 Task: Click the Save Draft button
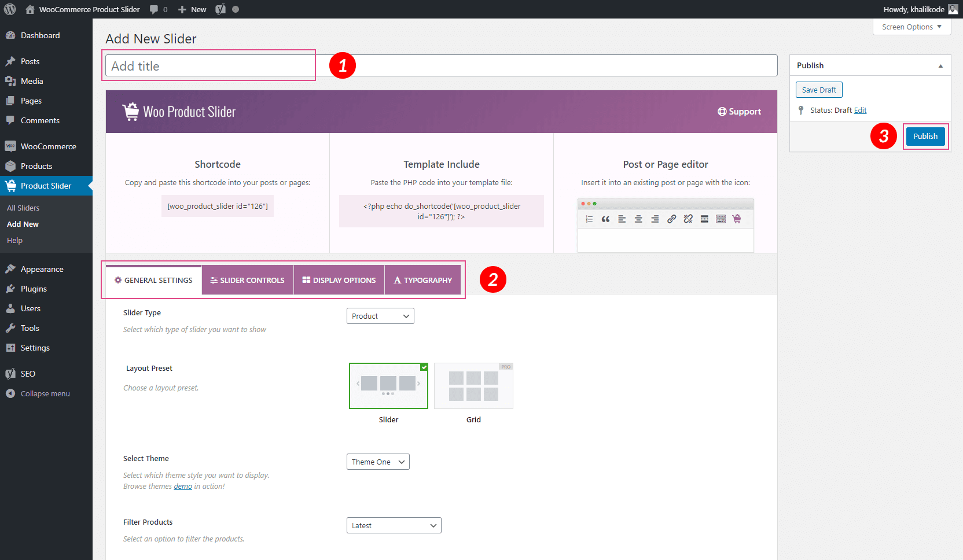click(819, 90)
